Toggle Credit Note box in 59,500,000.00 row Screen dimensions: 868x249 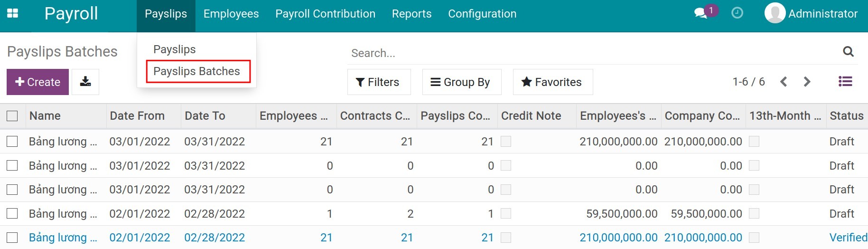[506, 214]
